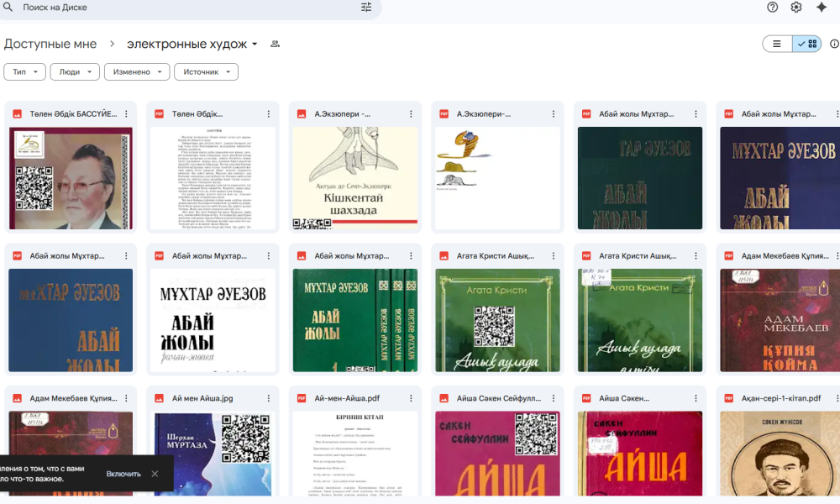This screenshot has height=504, width=840.
Task: Go to Доступные мне breadcrumb
Action: 50,44
